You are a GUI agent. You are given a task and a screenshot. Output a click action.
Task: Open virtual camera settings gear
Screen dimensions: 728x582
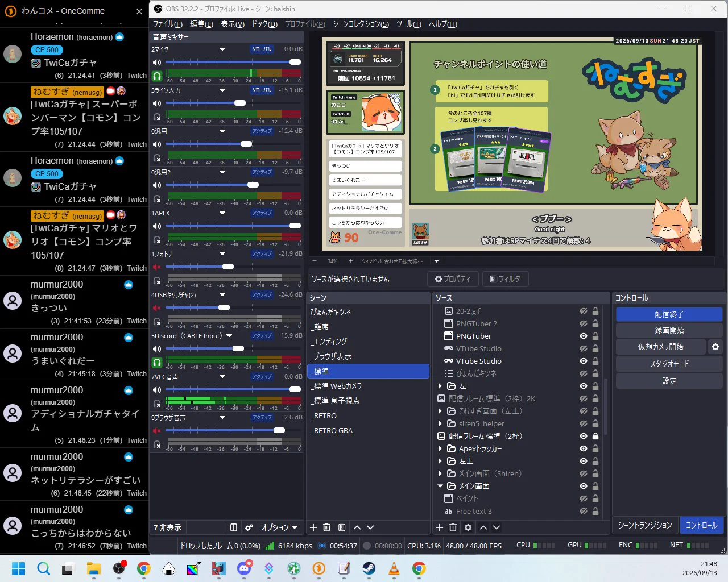(x=715, y=347)
